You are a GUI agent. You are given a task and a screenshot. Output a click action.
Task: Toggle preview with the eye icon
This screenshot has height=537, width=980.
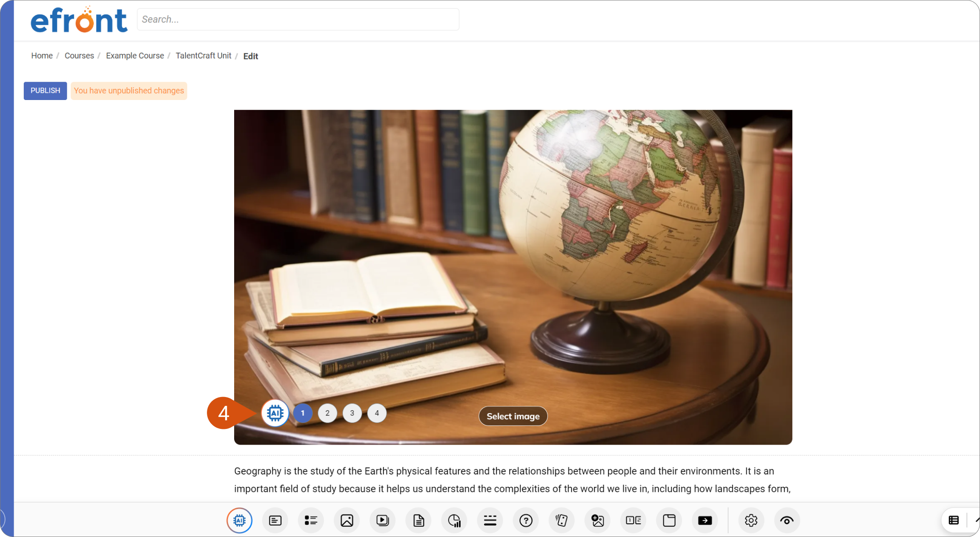coord(787,520)
